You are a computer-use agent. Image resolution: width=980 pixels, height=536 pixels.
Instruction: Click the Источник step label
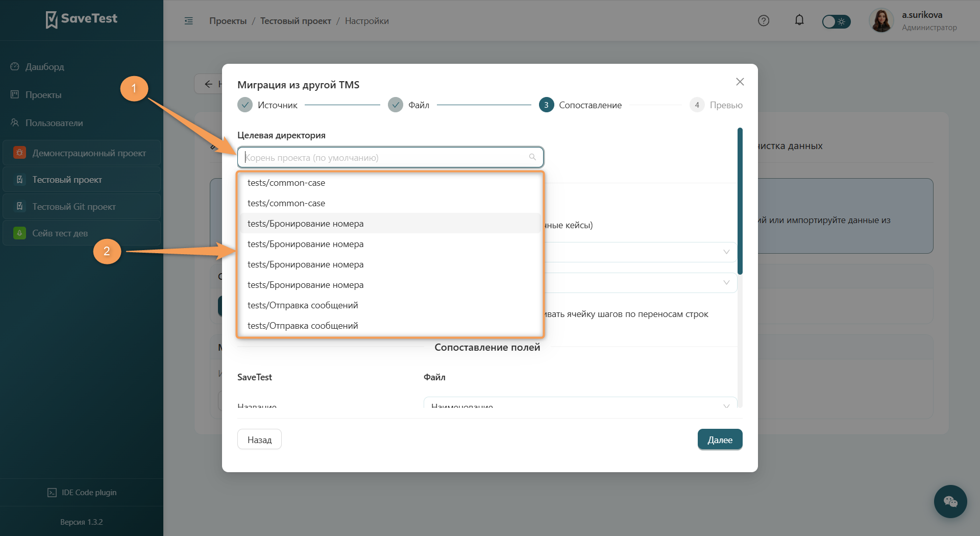tap(278, 105)
